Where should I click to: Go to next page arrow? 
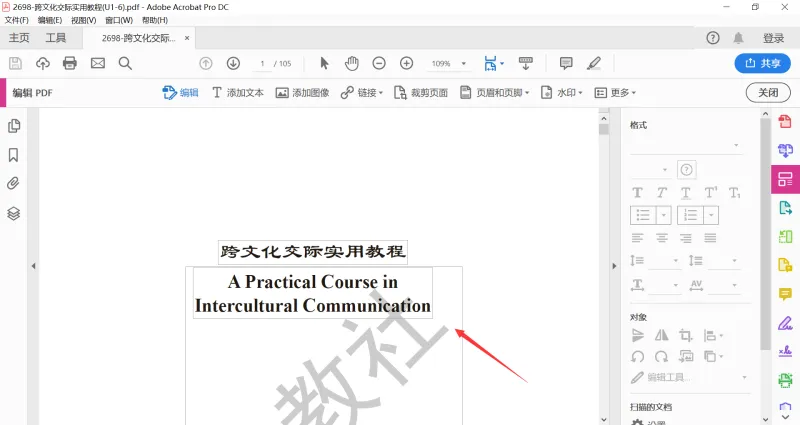tap(233, 63)
